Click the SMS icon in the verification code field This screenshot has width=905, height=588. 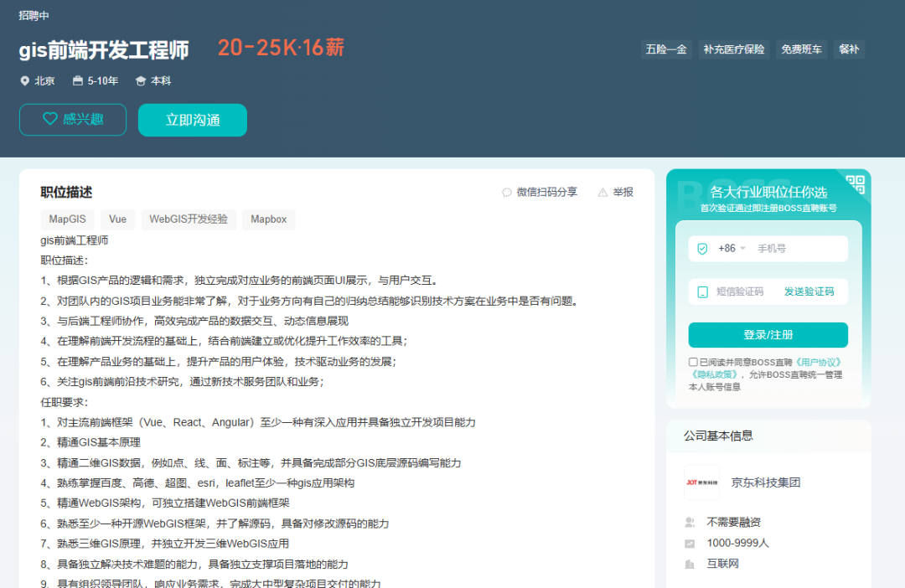pyautogui.click(x=702, y=291)
